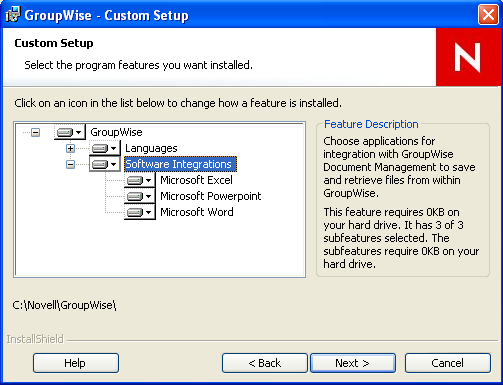This screenshot has width=503, height=385.
Task: Click the red Novell N logo
Action: [468, 57]
